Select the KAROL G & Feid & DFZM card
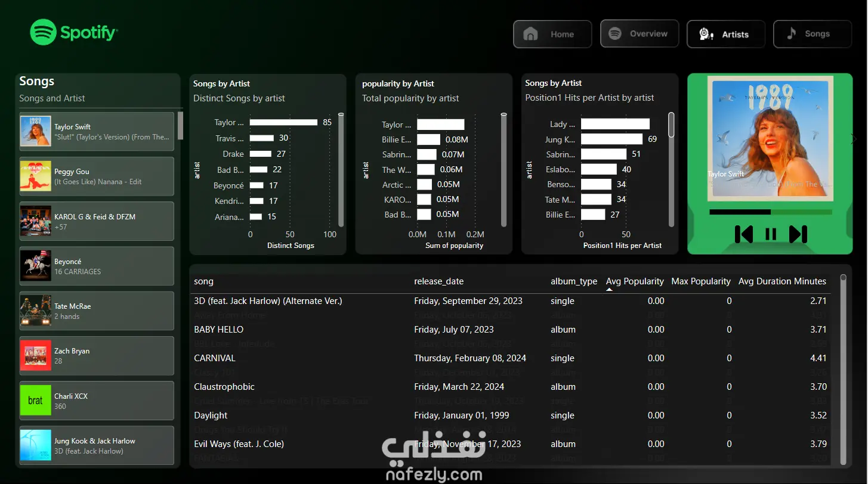The height and width of the screenshot is (484, 868). click(x=97, y=221)
